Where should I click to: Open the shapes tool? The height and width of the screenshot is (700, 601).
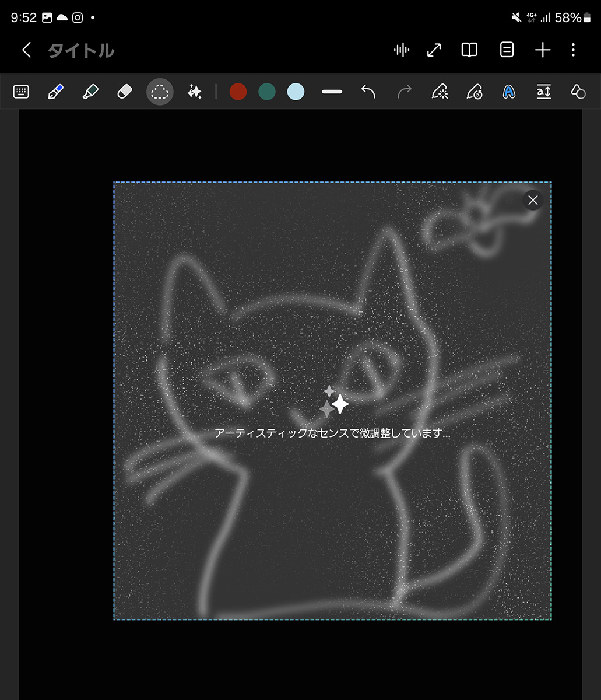(578, 92)
